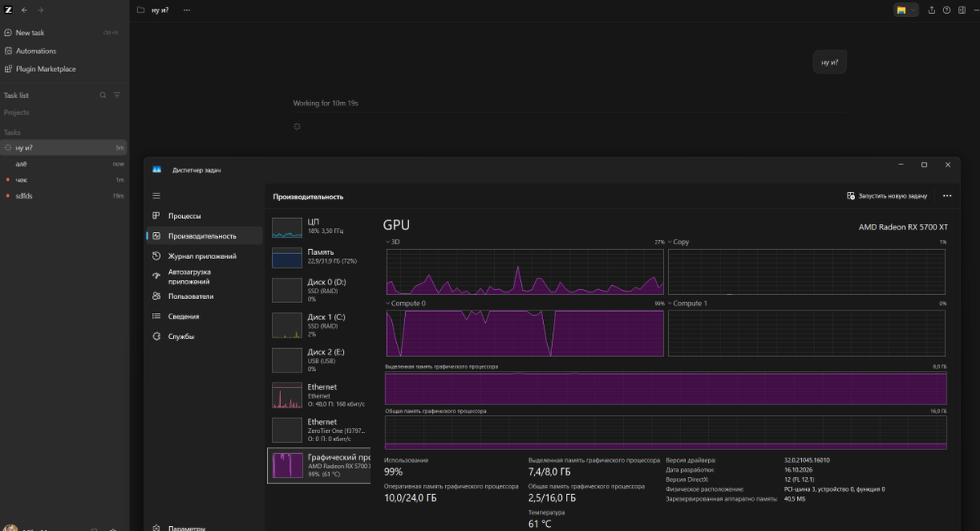Click the 'Working for 10m 19s' status text
Image resolution: width=980 pixels, height=531 pixels.
[326, 104]
